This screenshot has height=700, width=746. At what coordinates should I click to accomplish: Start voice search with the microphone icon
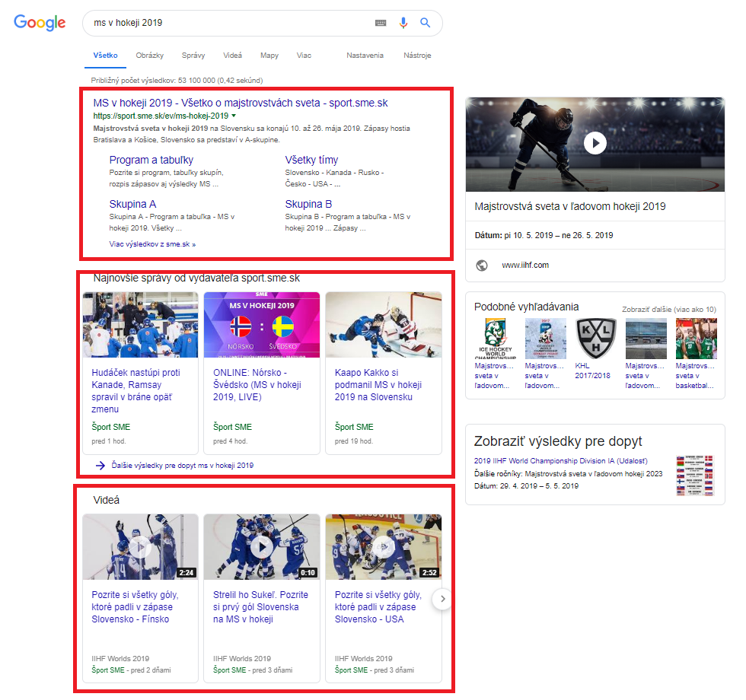pos(403,23)
